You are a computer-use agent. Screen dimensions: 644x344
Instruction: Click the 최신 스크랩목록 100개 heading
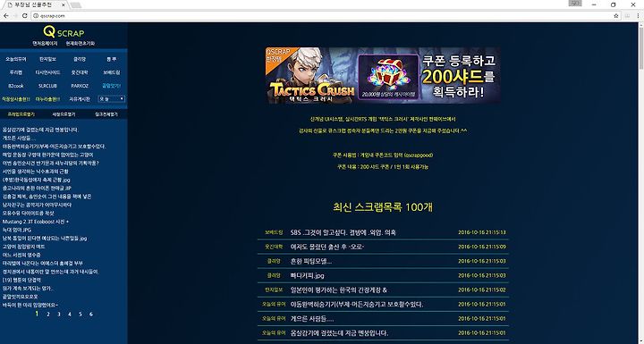pos(383,207)
